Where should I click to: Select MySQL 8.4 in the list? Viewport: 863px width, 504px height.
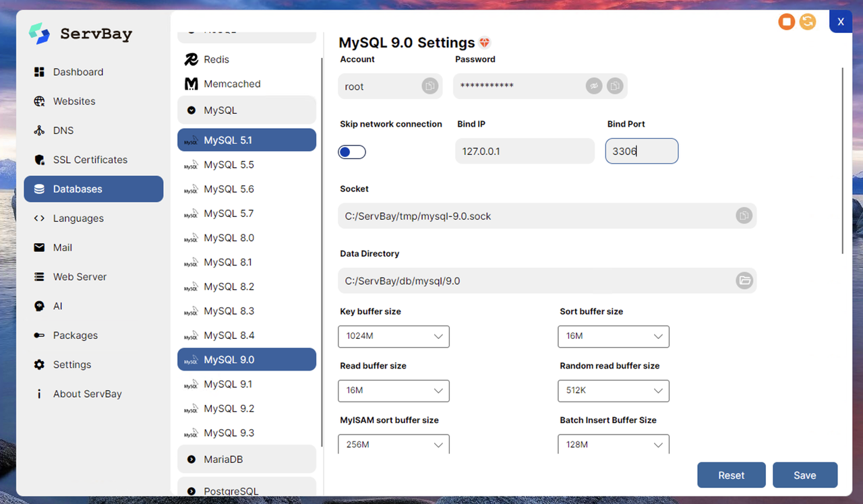[247, 336]
